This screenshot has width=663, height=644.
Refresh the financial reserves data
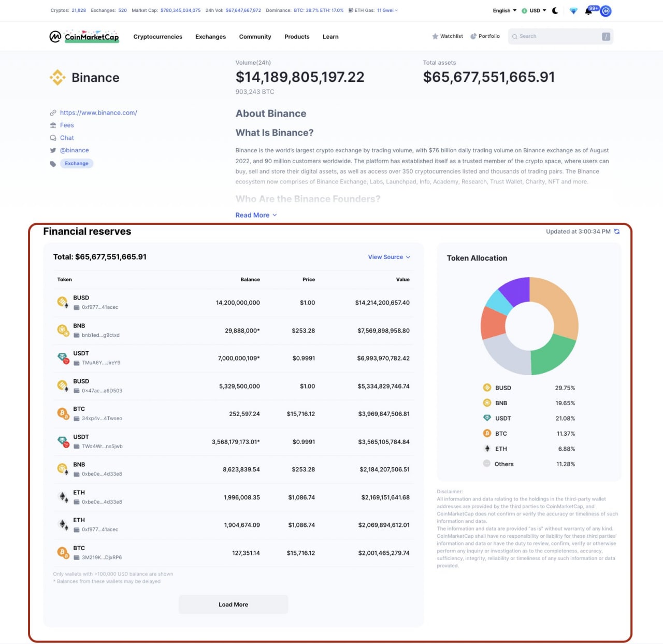[x=617, y=232]
